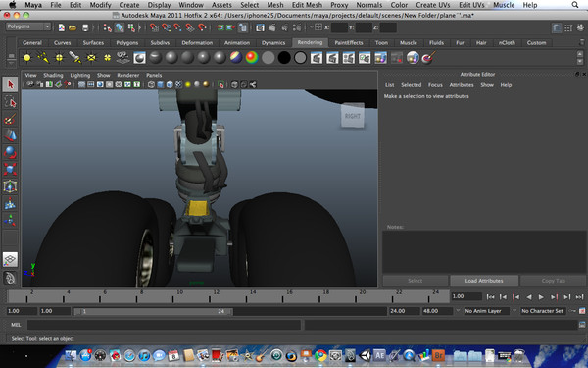Activate the Rotate tool sphere icon
Screen dimensions: 588x368
tap(10, 152)
